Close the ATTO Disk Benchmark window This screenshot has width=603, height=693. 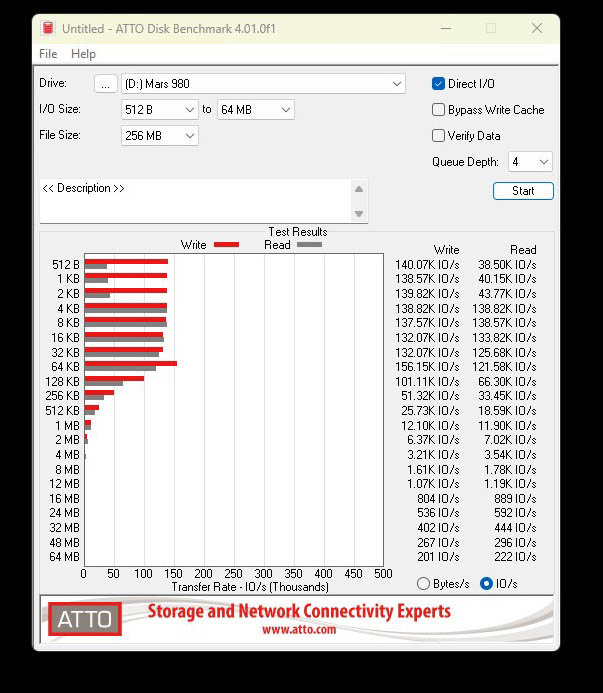[x=537, y=28]
